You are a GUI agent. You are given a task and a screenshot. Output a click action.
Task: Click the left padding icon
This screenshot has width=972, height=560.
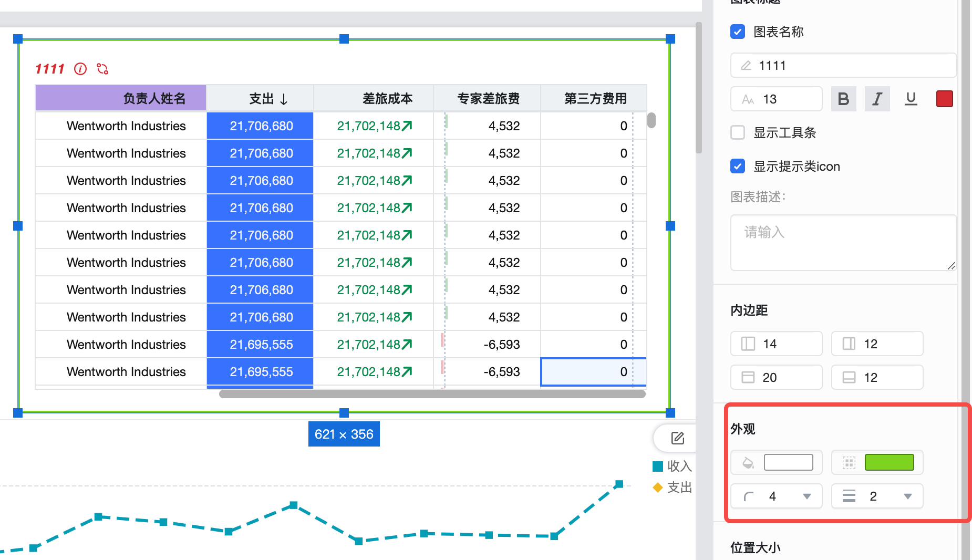748,344
